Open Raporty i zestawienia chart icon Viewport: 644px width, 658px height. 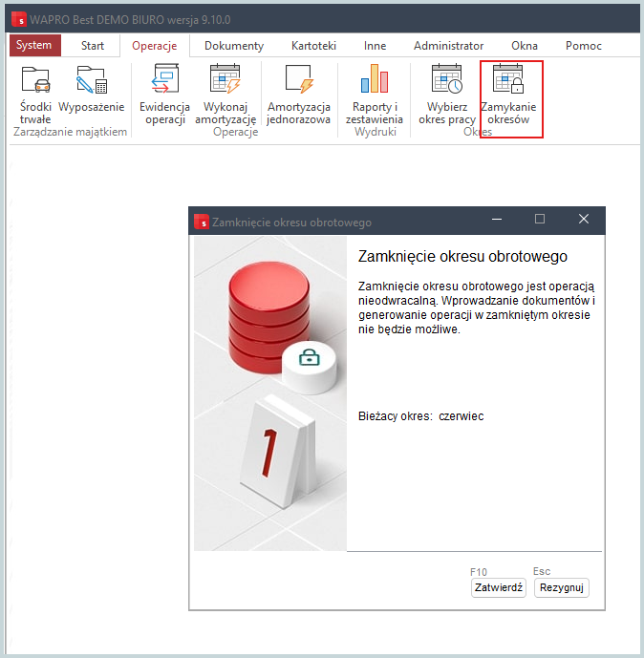375,79
